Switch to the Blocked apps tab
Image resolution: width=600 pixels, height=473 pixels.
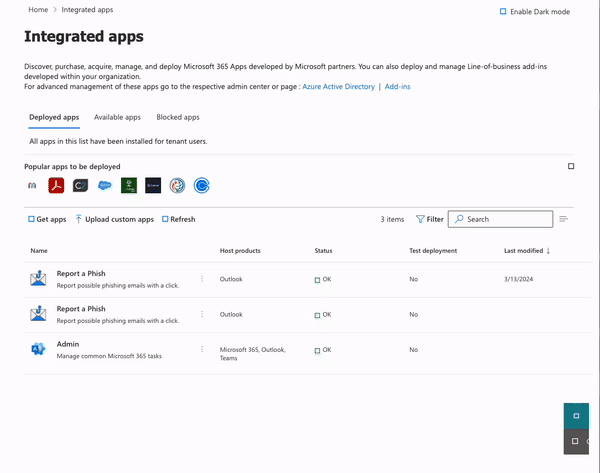[x=178, y=117]
